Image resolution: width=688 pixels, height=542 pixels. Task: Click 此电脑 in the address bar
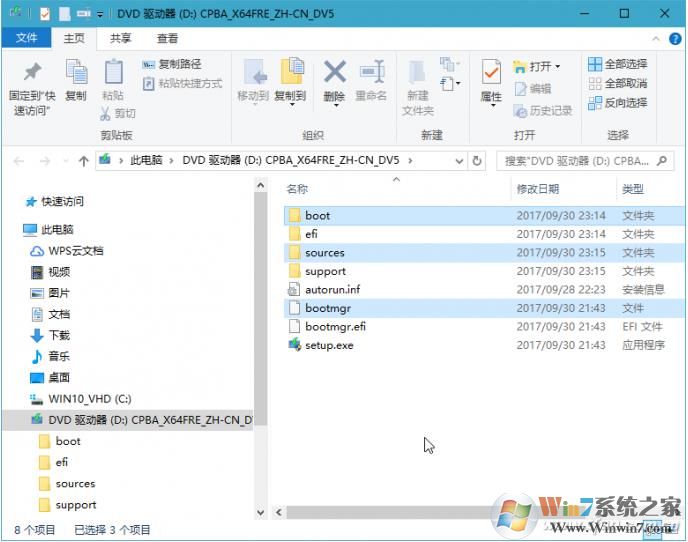(x=146, y=161)
